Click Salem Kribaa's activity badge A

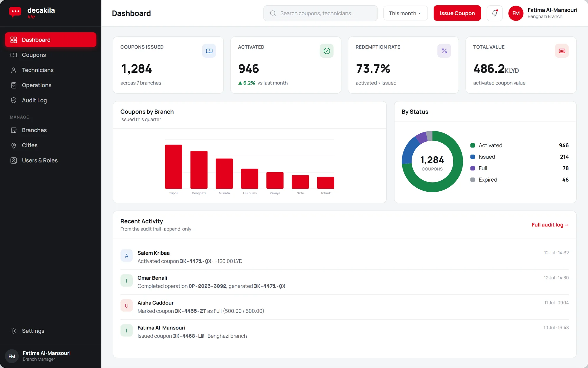coord(126,256)
